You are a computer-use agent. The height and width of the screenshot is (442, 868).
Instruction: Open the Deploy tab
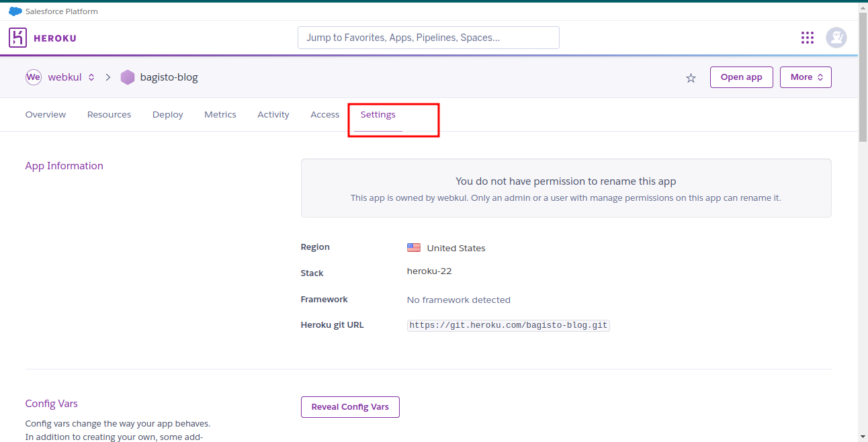click(x=168, y=115)
